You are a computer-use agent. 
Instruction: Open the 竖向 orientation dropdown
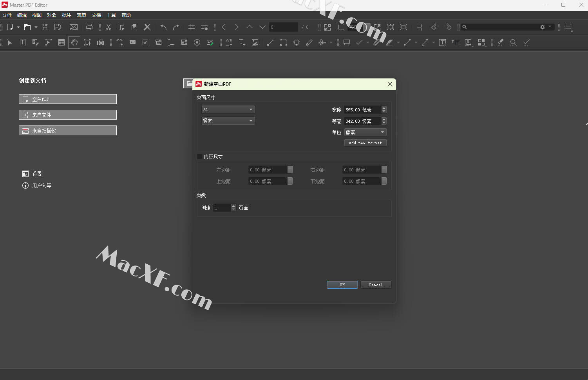coord(228,121)
